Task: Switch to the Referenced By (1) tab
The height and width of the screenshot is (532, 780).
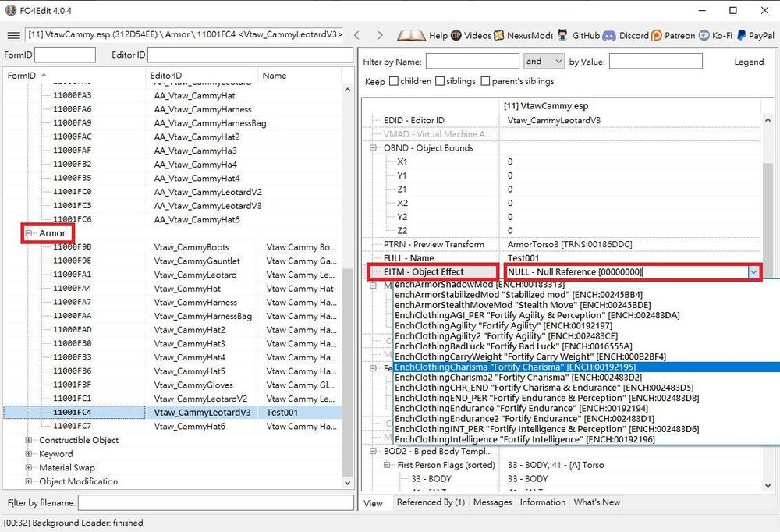Action: (430, 502)
